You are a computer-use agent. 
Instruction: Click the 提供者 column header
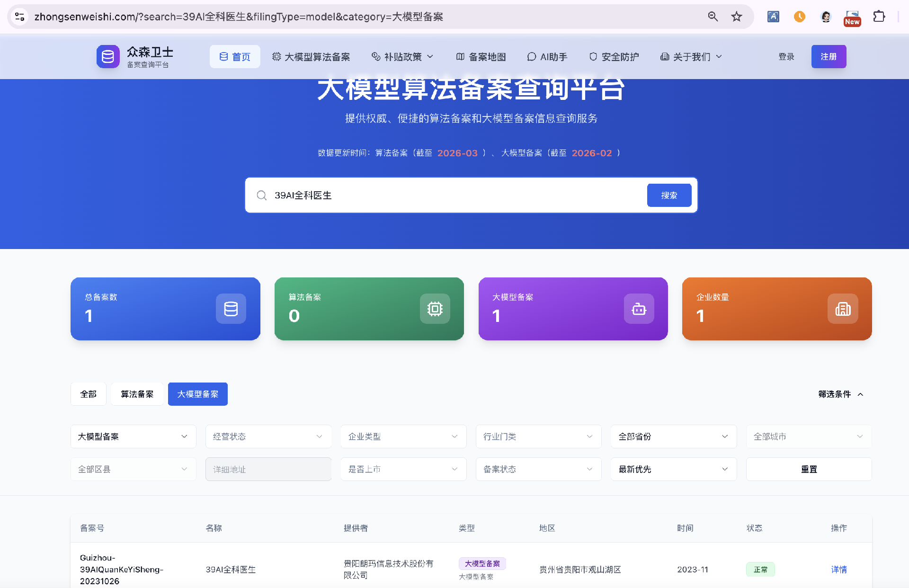(x=356, y=528)
